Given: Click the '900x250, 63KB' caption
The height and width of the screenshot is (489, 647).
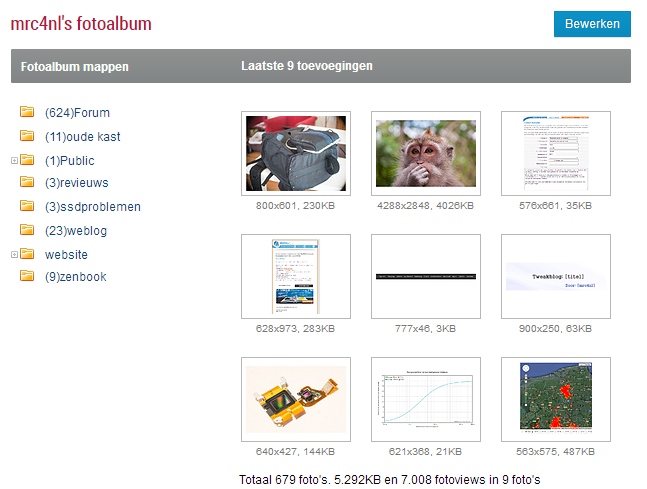Looking at the screenshot, I should coord(555,328).
